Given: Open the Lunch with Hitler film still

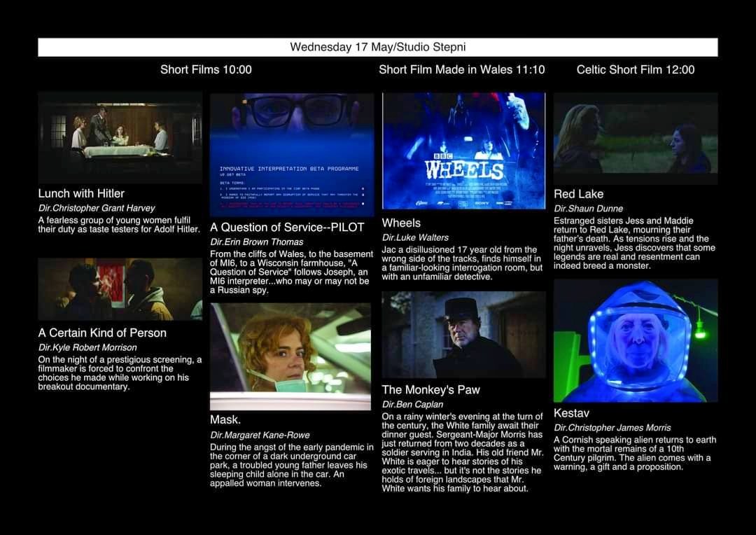Looking at the screenshot, I should pyautogui.click(x=120, y=137).
